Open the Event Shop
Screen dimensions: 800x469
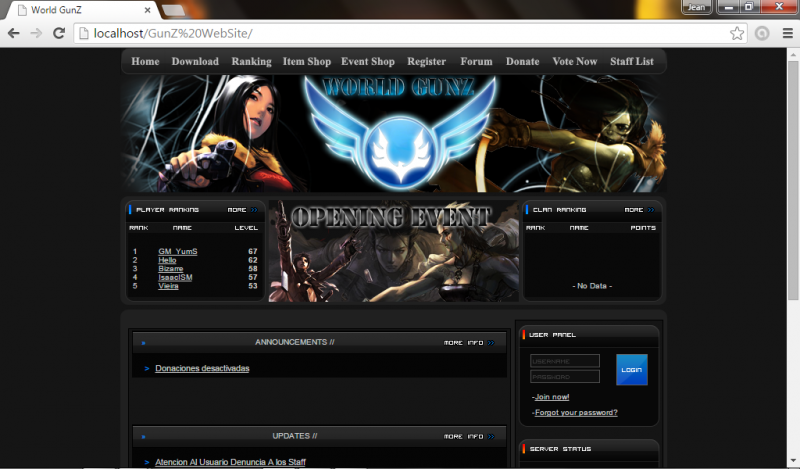[x=368, y=61]
